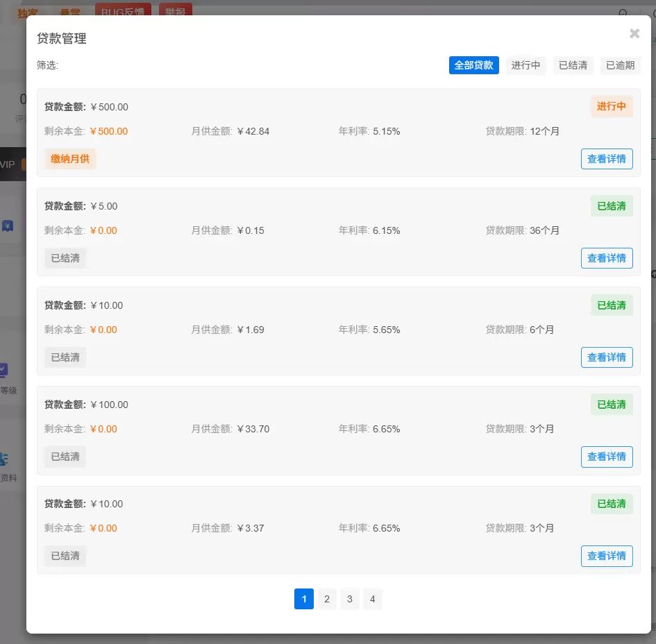Click green 已结清 badge on ¥5.00 loan
Image resolution: width=656 pixels, height=644 pixels.
coord(612,205)
